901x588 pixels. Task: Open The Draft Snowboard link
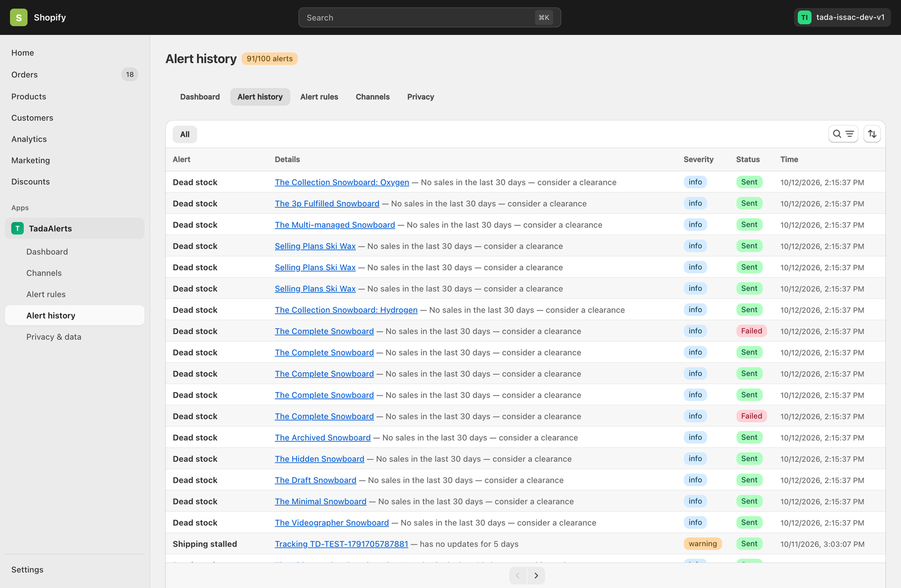point(315,480)
